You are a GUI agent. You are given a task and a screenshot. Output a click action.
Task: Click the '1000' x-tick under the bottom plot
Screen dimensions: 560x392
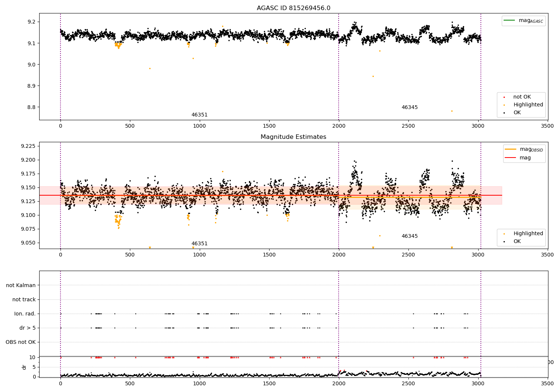pyautogui.click(x=200, y=383)
